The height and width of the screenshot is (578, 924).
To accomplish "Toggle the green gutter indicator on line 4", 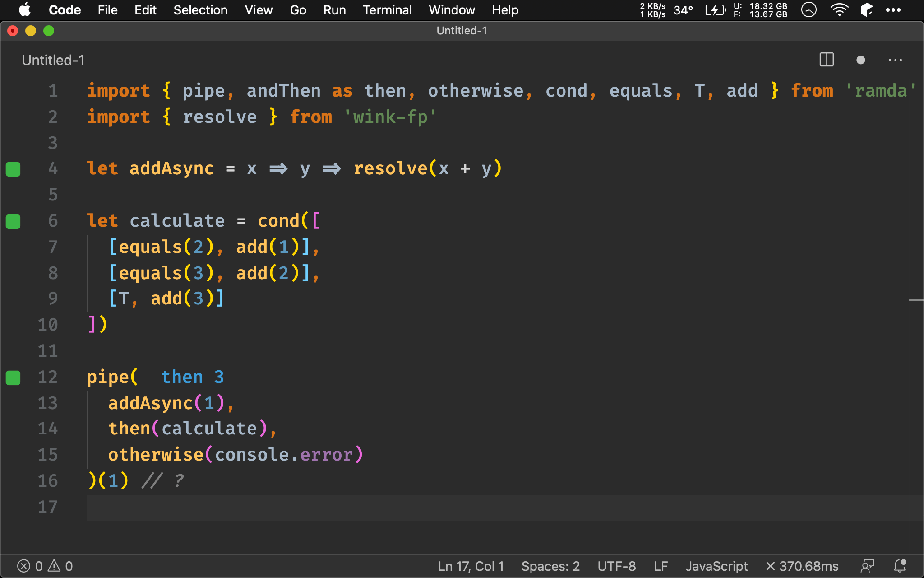I will (x=14, y=168).
